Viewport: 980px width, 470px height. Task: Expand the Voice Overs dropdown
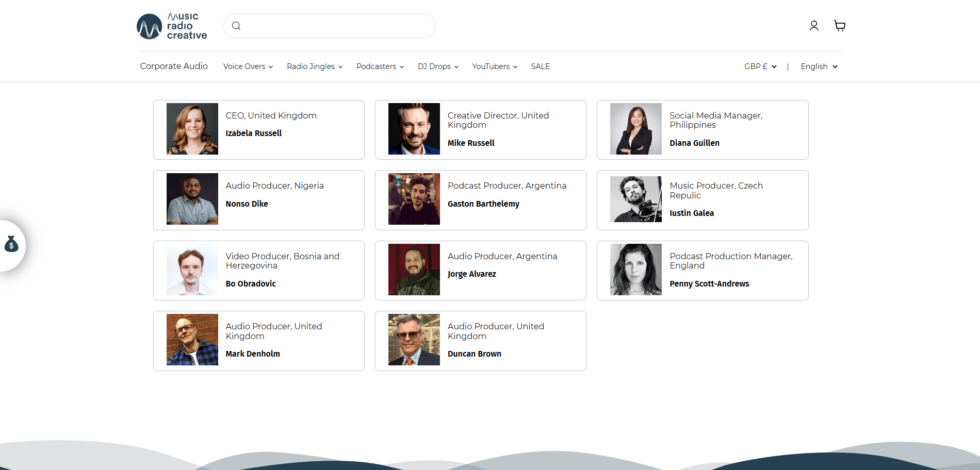(248, 66)
